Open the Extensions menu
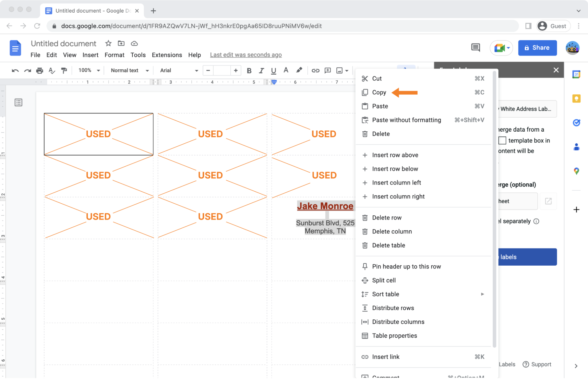Image resolution: width=588 pixels, height=382 pixels. [x=167, y=55]
